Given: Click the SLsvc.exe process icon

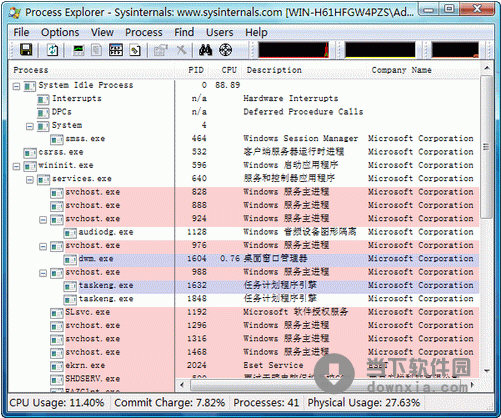Looking at the screenshot, I should [x=57, y=313].
